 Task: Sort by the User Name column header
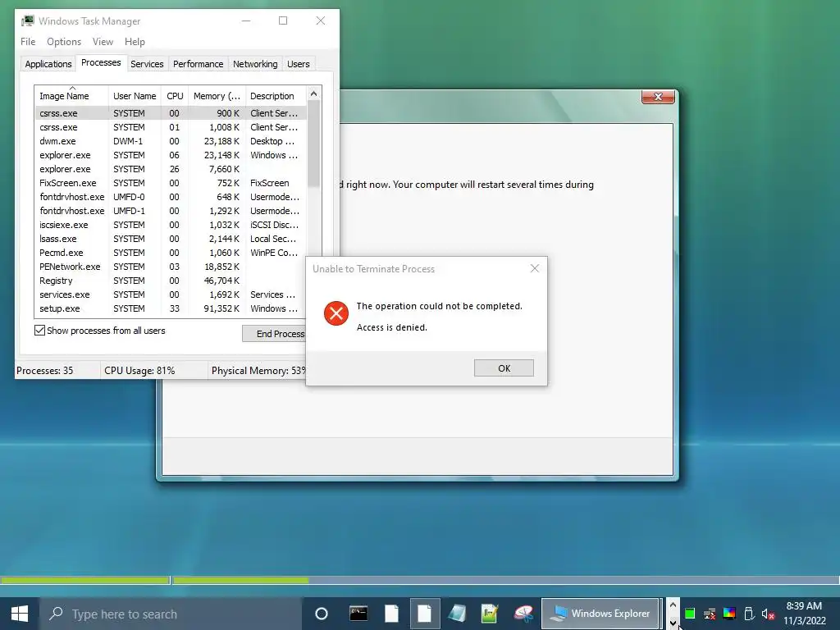(135, 96)
